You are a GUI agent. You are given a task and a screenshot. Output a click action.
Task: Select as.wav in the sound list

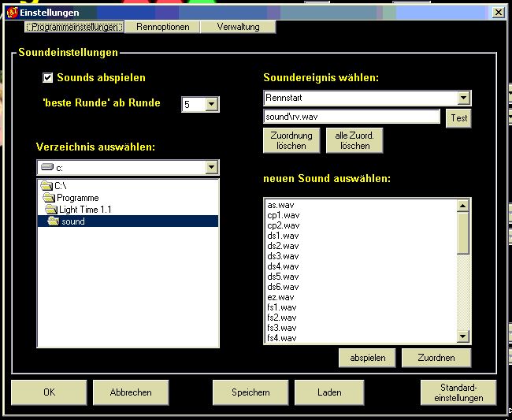(275, 205)
